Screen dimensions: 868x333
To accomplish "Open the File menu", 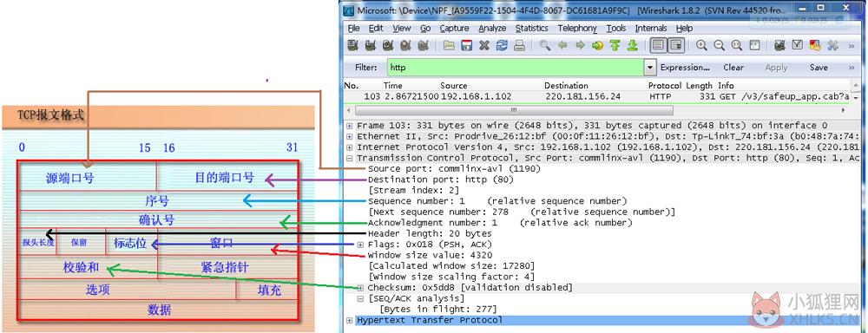I will tap(354, 29).
